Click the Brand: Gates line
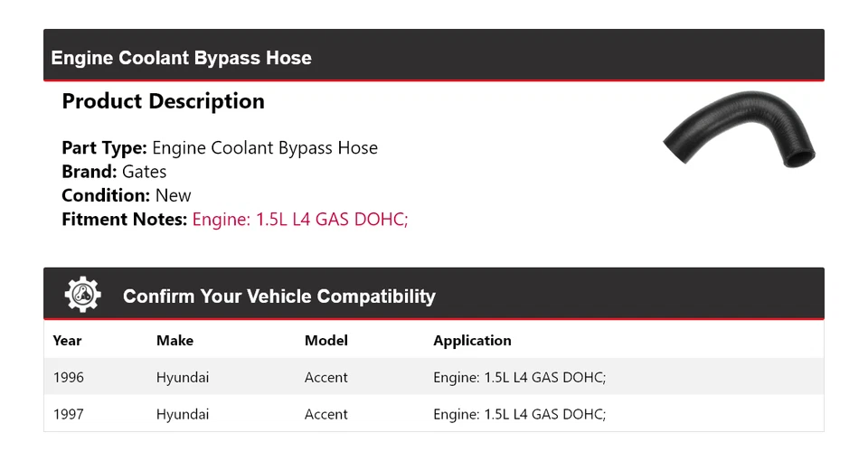 click(114, 172)
